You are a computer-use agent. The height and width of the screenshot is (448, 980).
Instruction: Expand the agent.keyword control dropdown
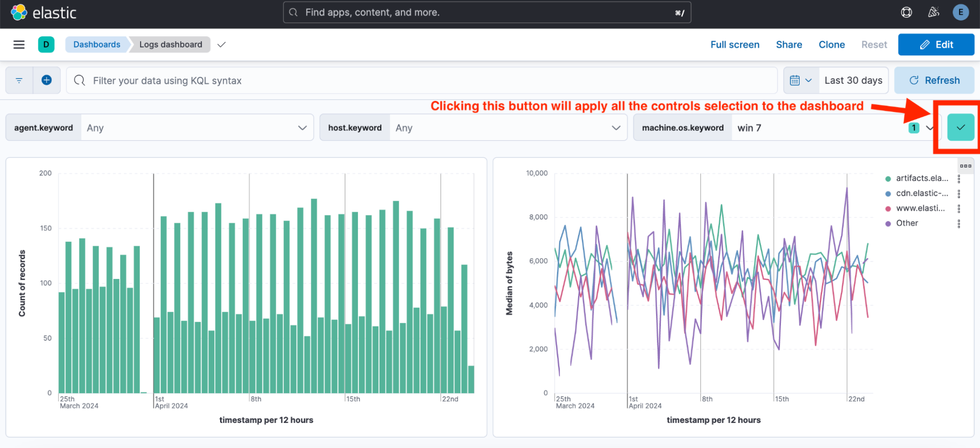pyautogui.click(x=302, y=128)
